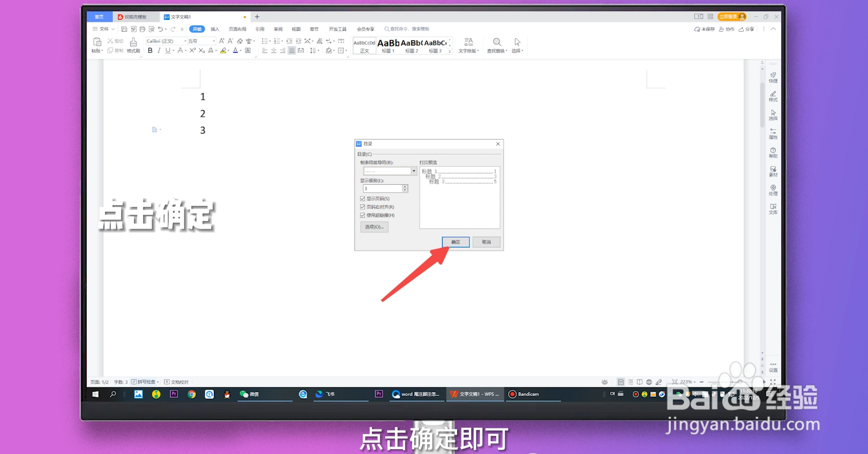Apply the 正文 style
This screenshot has height=454, width=868.
click(x=364, y=46)
